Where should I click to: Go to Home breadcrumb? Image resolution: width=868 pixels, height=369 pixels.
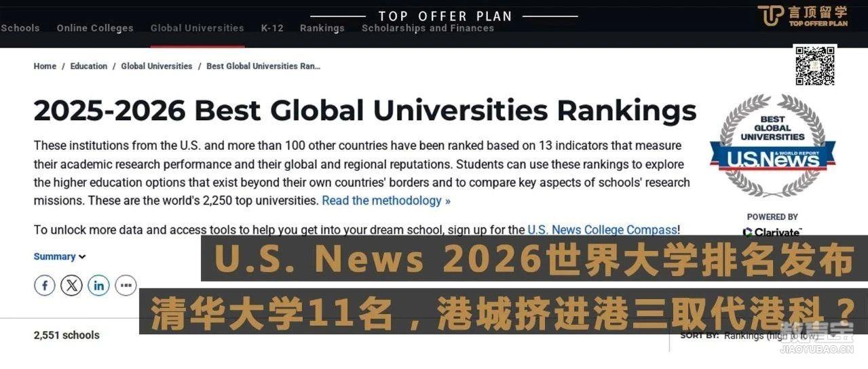45,66
